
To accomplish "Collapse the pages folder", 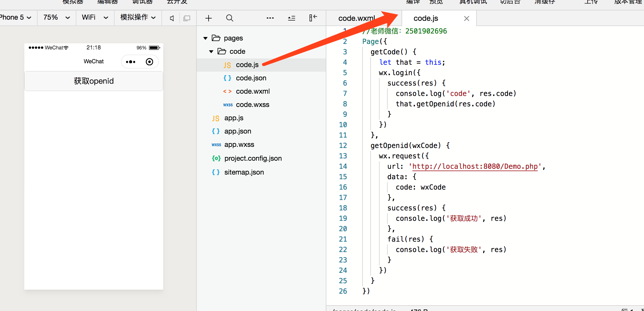I will click(205, 38).
